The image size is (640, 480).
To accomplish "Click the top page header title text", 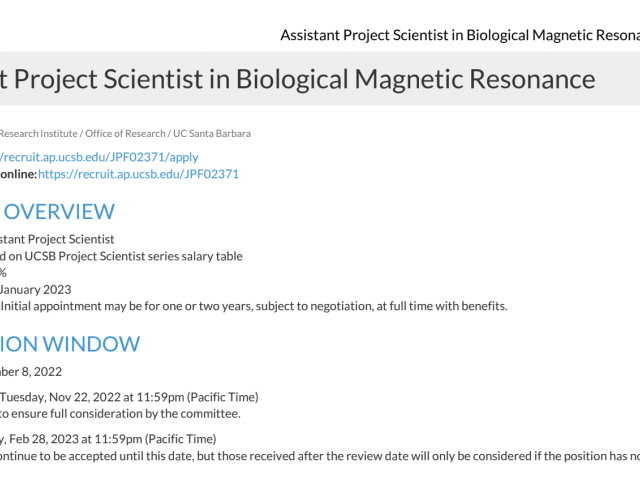I will click(x=460, y=35).
